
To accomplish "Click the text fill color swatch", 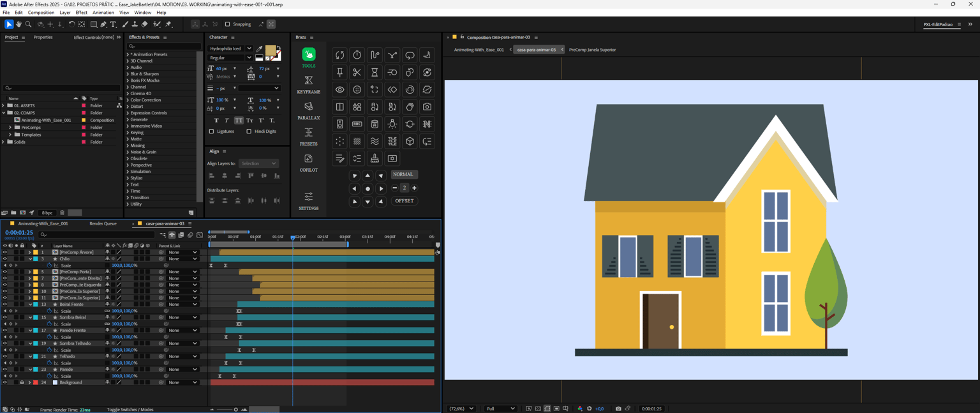I will (271, 50).
